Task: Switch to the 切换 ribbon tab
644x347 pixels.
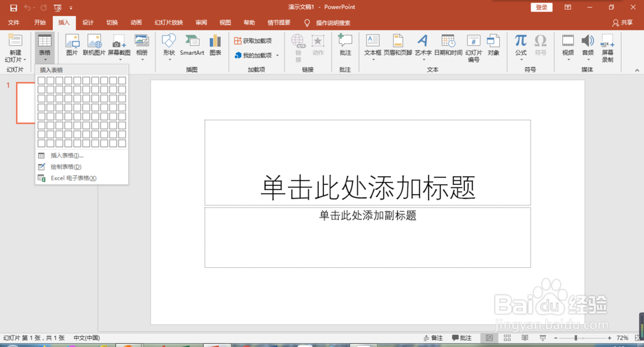Action: (112, 23)
